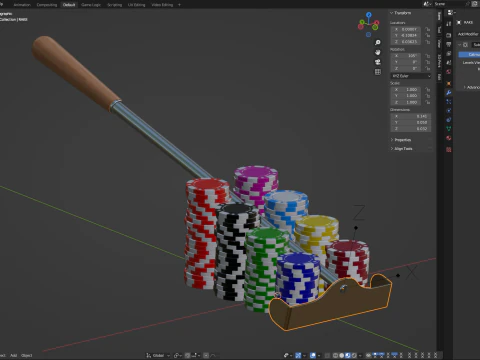Select rendered viewport shading
This screenshot has width=480, height=360.
pos(354,355)
